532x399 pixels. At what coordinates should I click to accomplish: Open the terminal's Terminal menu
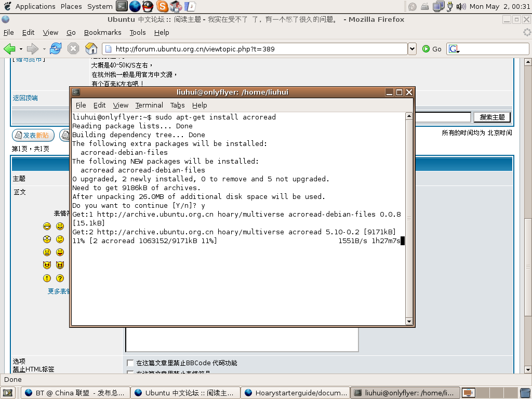149,105
